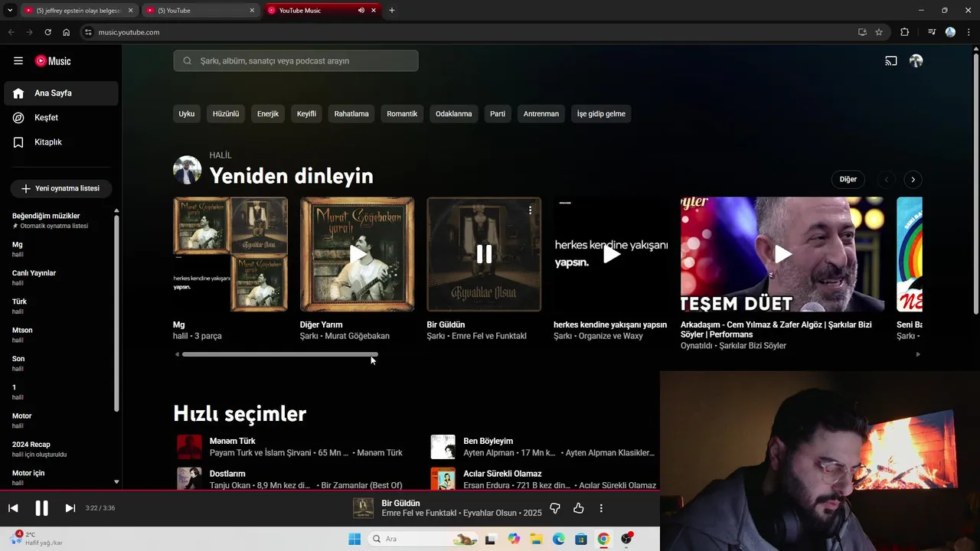The width and height of the screenshot is (980, 551).
Task: Click the player progress bar above controls
Action: click(x=330, y=491)
